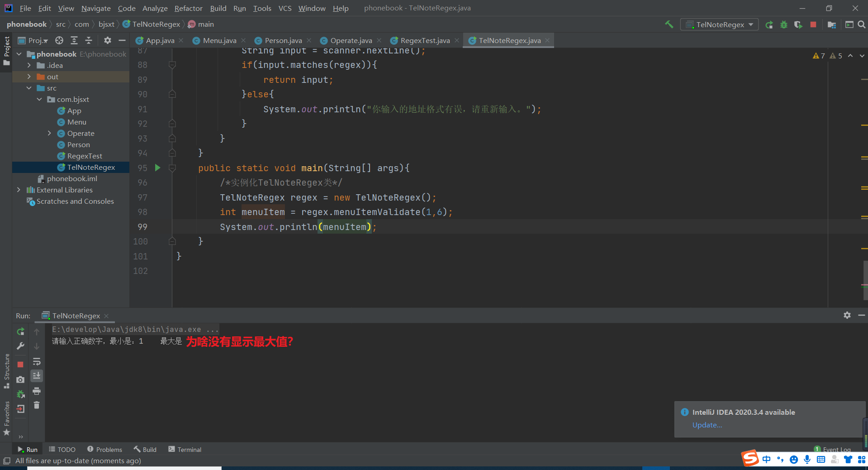Screen dimensions: 868x470
Task: Open the Project Structure dialog icon
Action: 831,24
